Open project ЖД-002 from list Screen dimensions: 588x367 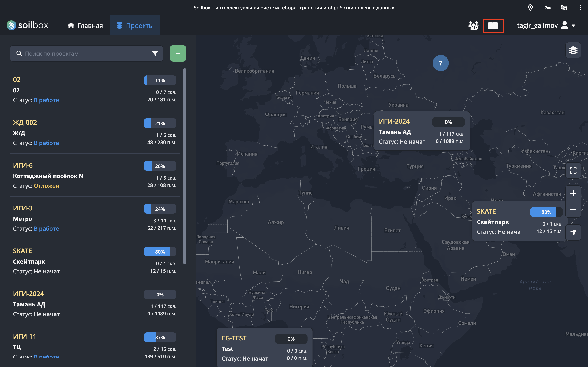pyautogui.click(x=25, y=123)
